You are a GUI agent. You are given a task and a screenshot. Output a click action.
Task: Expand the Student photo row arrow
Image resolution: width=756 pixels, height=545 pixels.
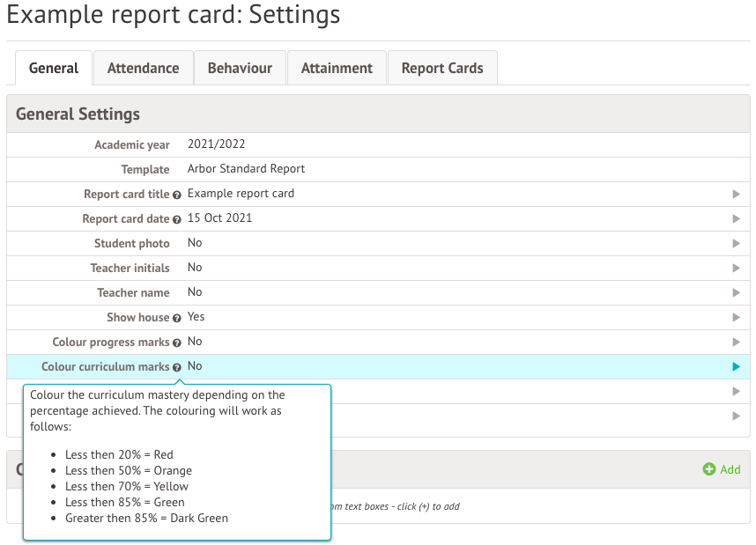coord(736,243)
